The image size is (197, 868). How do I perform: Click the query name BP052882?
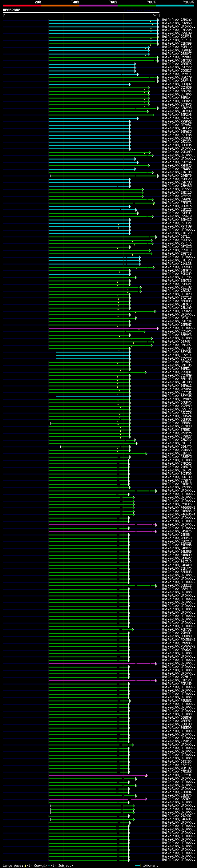[x=11, y=10]
